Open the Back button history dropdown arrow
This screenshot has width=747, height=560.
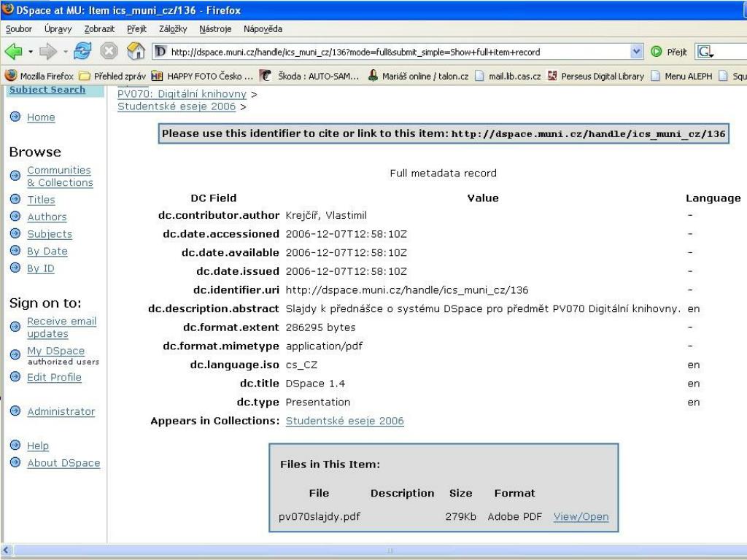click(x=31, y=52)
